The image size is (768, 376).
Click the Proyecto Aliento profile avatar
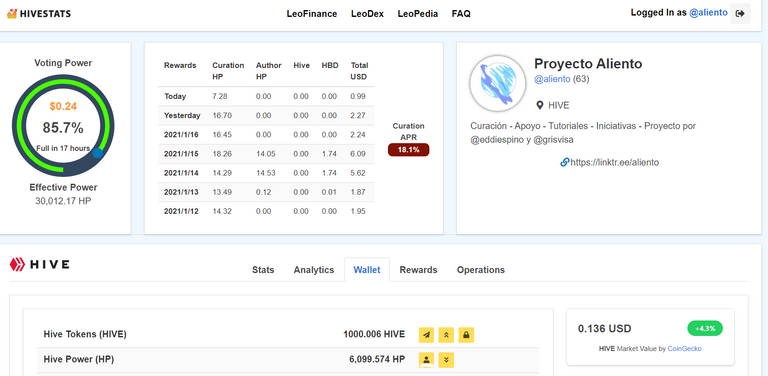(x=498, y=84)
